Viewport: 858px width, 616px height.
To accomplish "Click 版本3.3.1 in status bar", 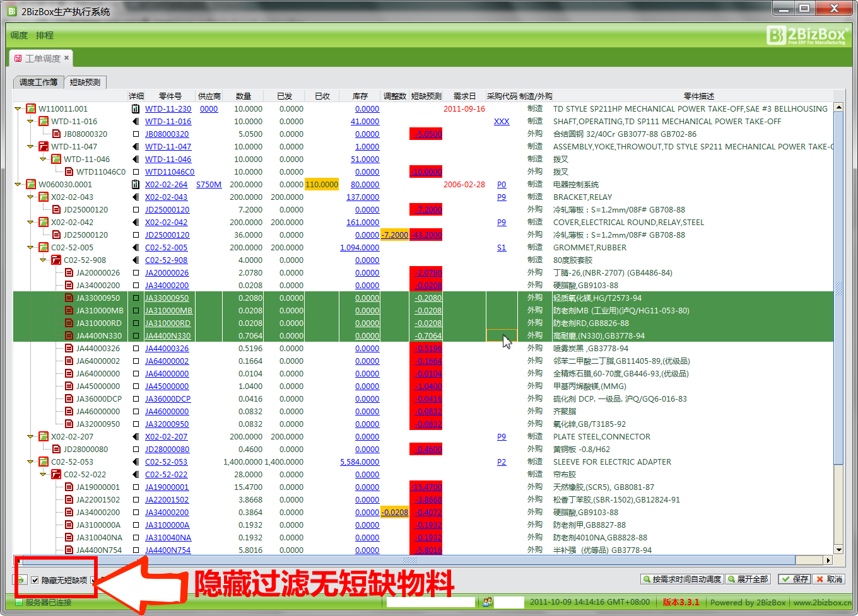I will (681, 602).
